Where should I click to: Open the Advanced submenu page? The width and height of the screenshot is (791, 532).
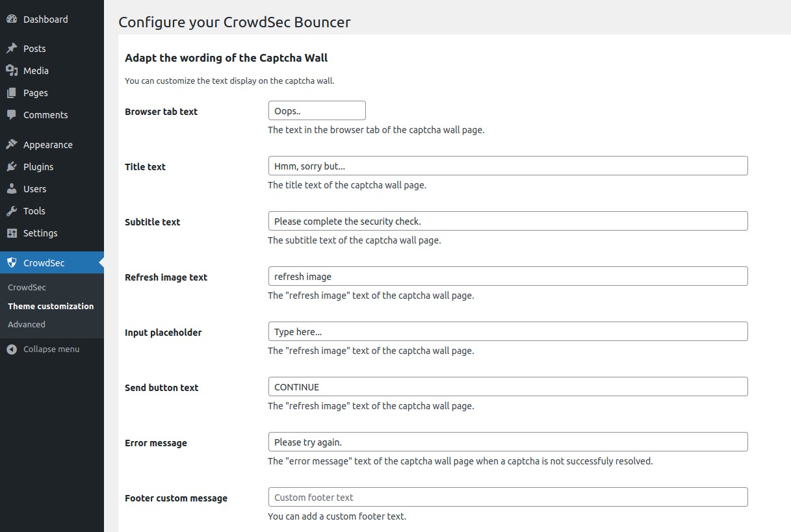(x=27, y=325)
